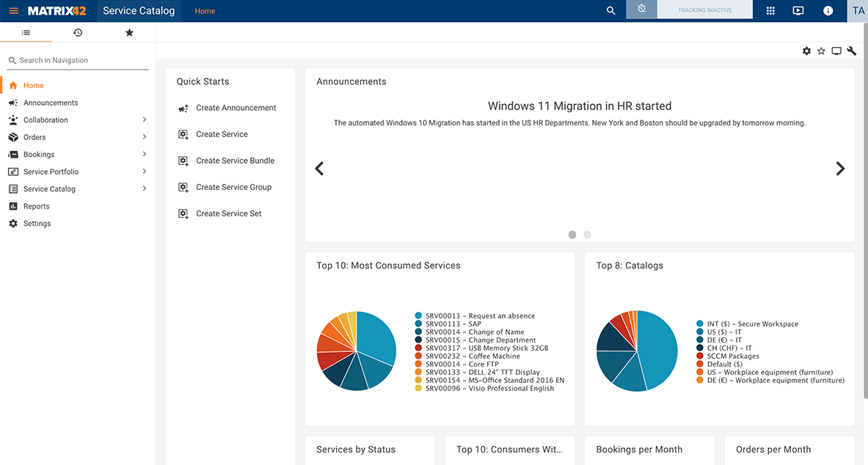
Task: Select the second carousel dot
Action: 587,235
